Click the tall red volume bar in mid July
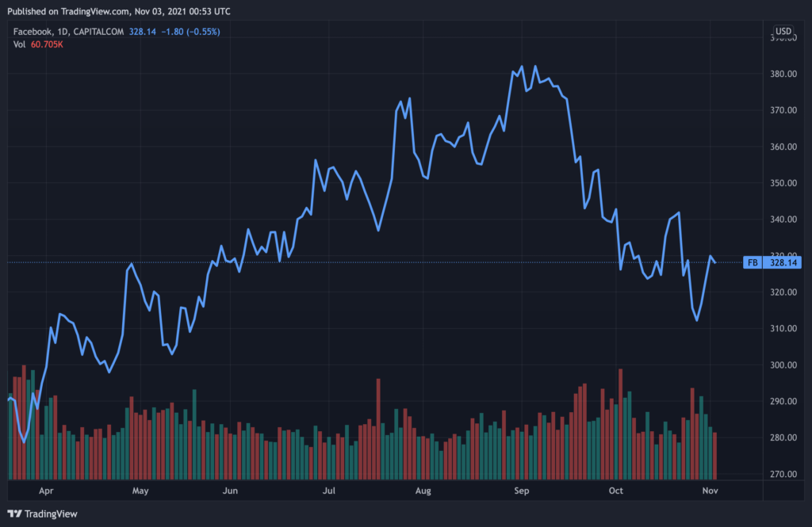The width and height of the screenshot is (812, 527). click(378, 430)
